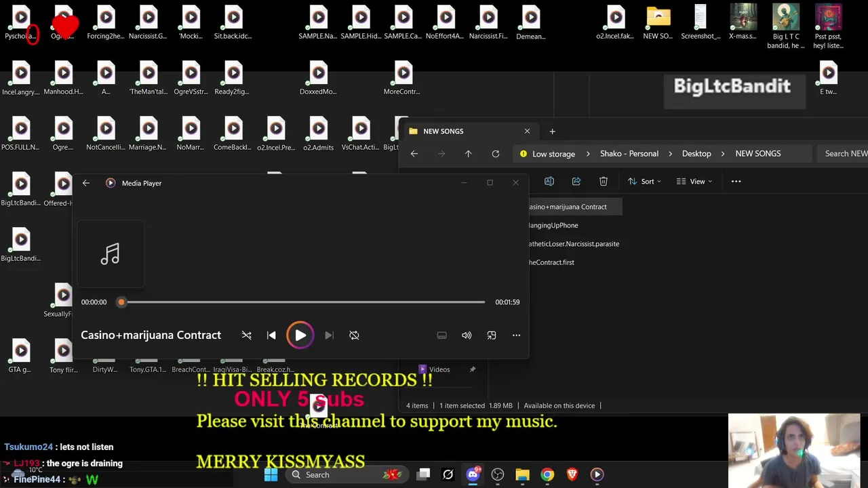The height and width of the screenshot is (488, 868).
Task: Click the Media Player seek bar
Action: click(x=303, y=302)
